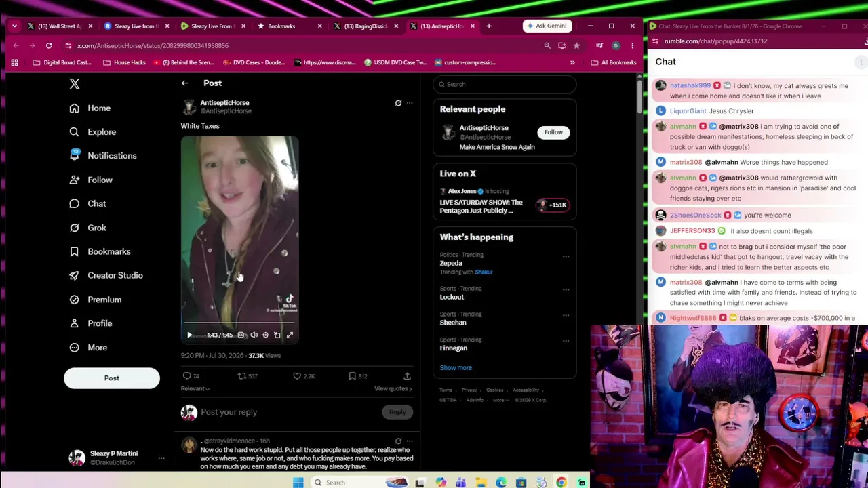The width and height of the screenshot is (868, 488).
Task: Click the white Post button
Action: 112,378
